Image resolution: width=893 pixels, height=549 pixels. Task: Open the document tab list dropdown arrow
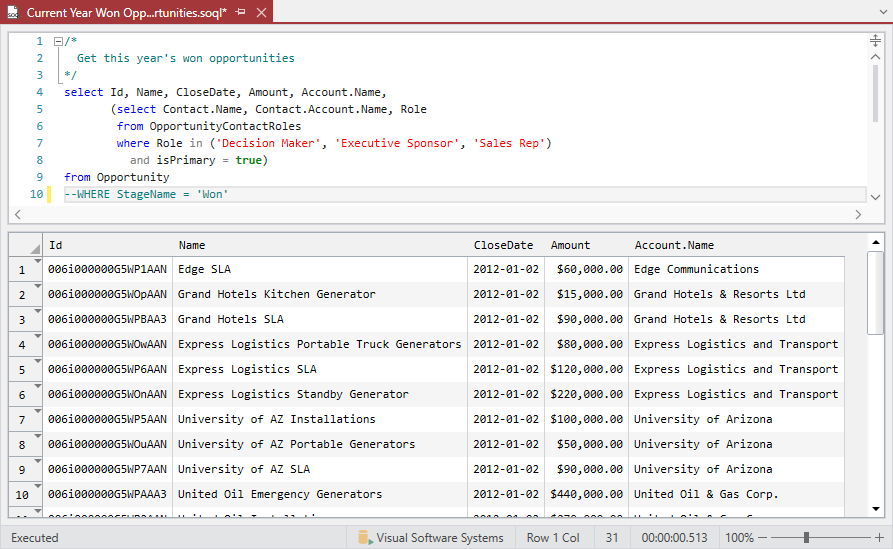(883, 12)
